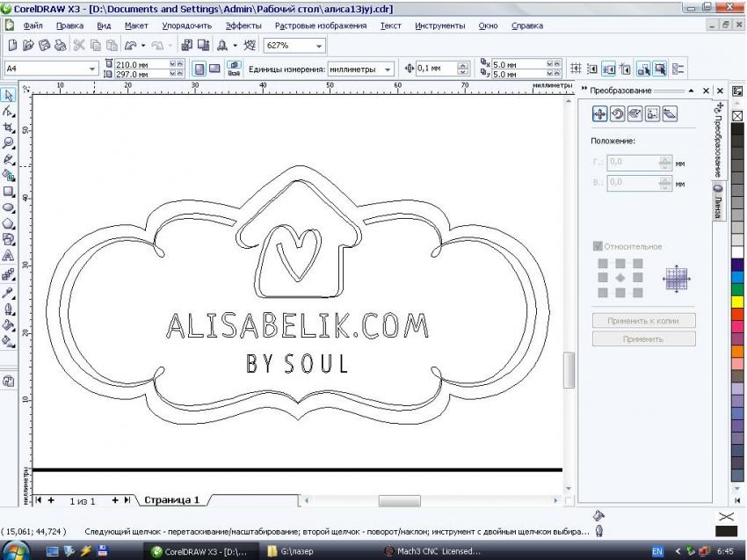747x560 pixels.
Task: Expand the A4 paper size dropdown
Action: pyautogui.click(x=92, y=69)
